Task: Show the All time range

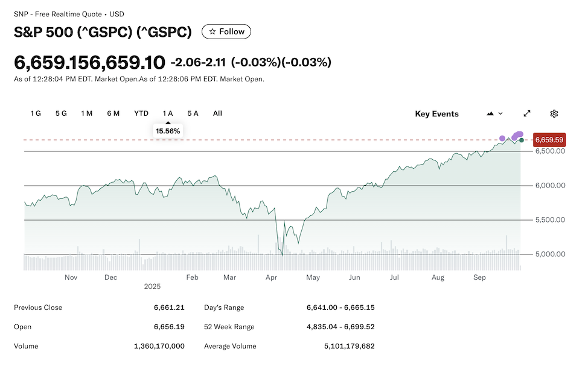Action: coord(217,113)
